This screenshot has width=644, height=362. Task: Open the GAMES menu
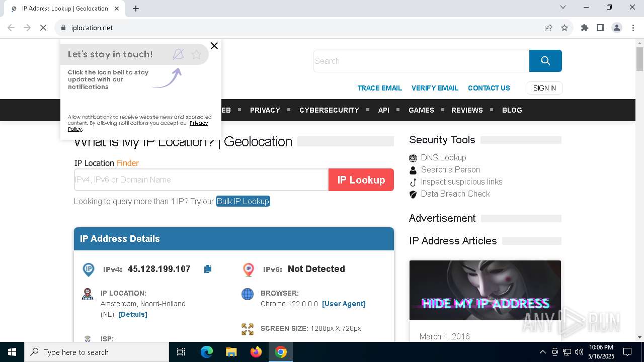click(x=421, y=110)
